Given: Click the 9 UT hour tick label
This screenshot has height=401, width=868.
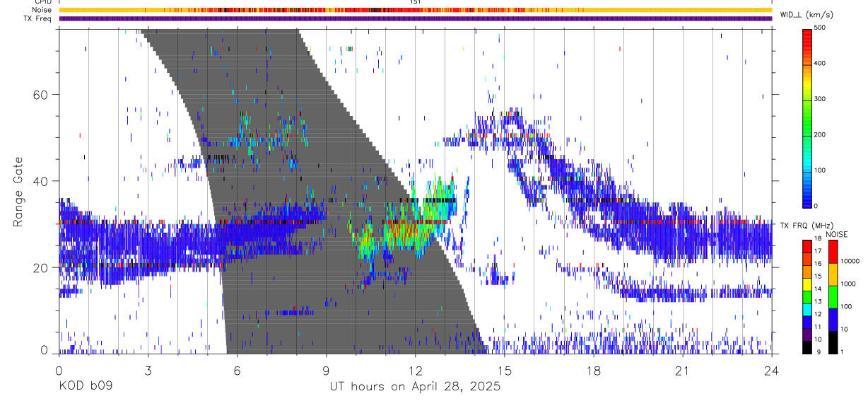Looking at the screenshot, I should pos(326,371).
